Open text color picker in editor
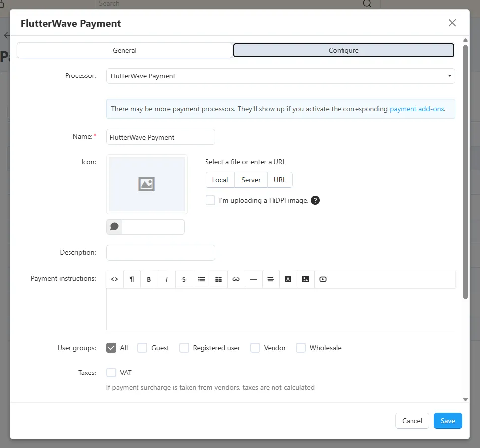The height and width of the screenshot is (448, 480). pos(288,279)
